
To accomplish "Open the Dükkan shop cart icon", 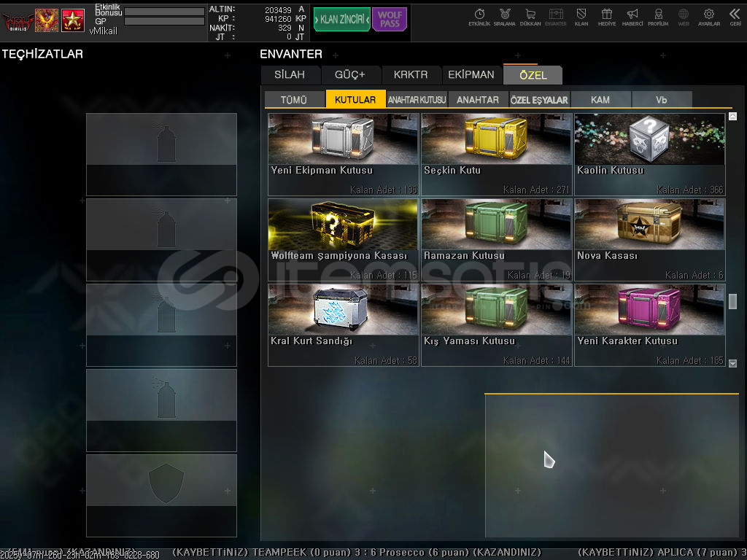I will tap(530, 17).
